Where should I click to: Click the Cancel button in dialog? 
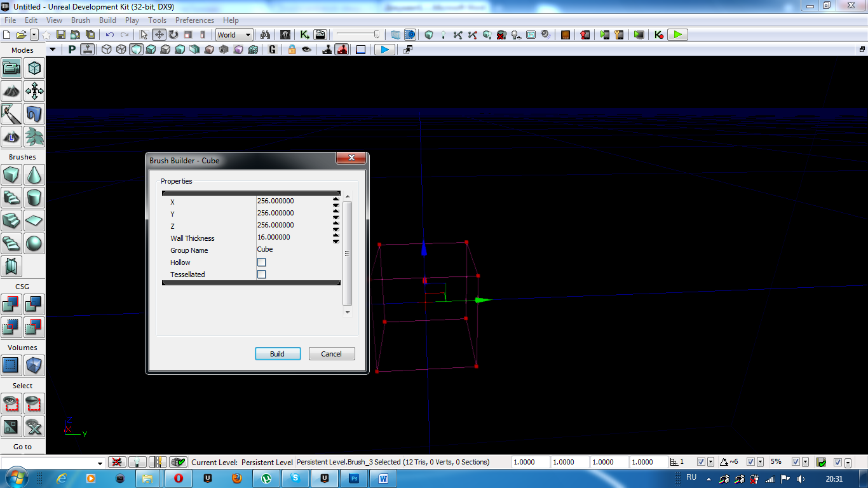tap(332, 354)
